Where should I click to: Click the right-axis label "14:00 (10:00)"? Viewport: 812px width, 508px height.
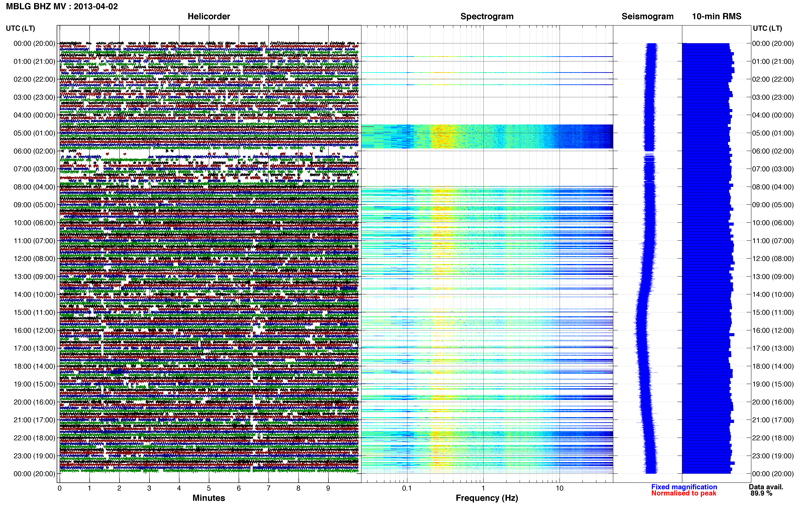tap(773, 295)
